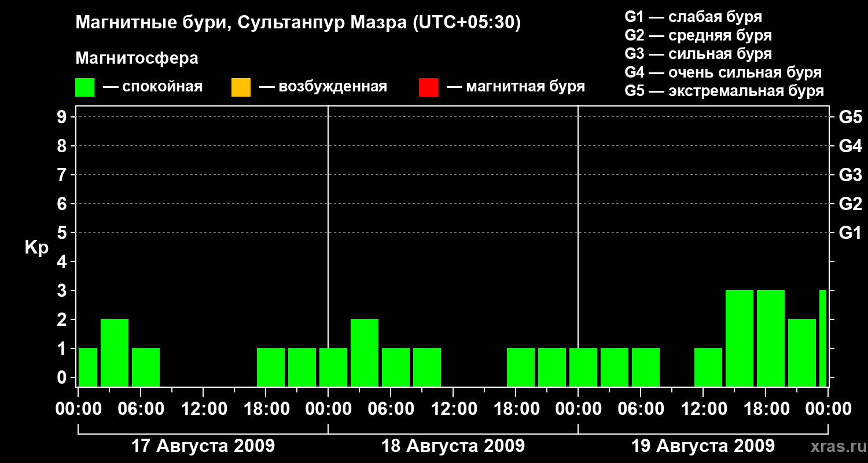Click the Kp 3 bar on 19 August 18:00–21:00
This screenshot has height=463, width=868.
coord(771,338)
